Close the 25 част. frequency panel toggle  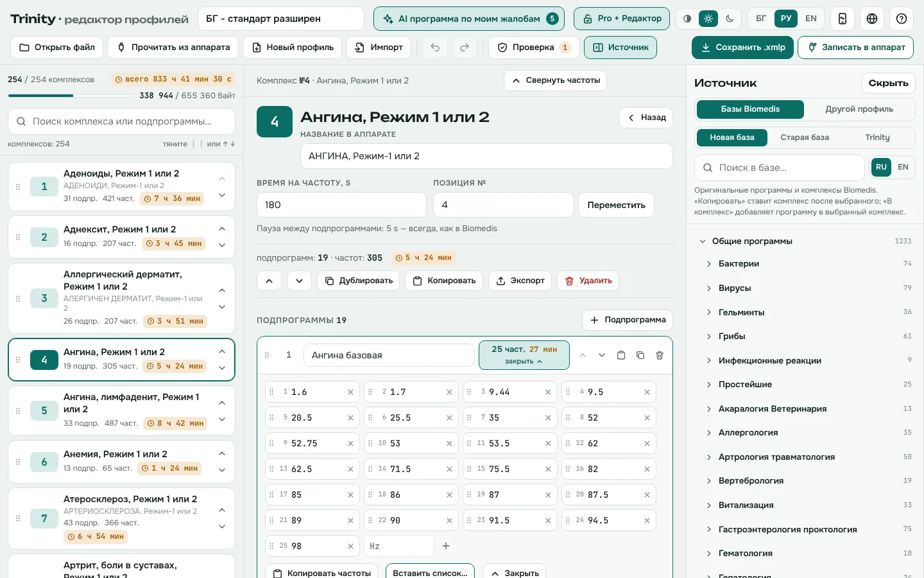point(524,355)
